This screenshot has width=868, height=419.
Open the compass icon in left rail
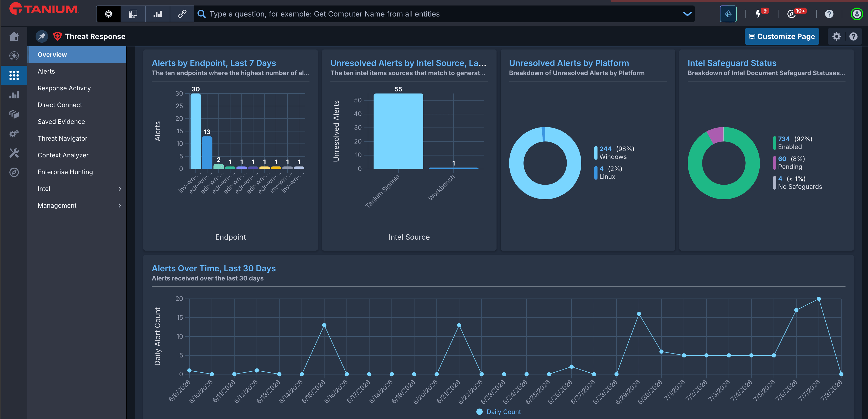click(14, 172)
